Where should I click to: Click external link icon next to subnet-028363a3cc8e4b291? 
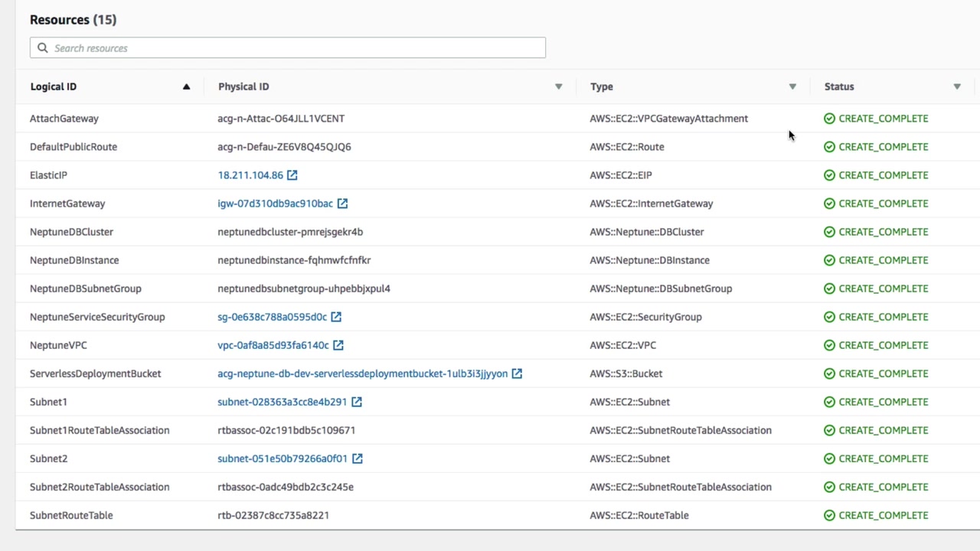tap(357, 402)
